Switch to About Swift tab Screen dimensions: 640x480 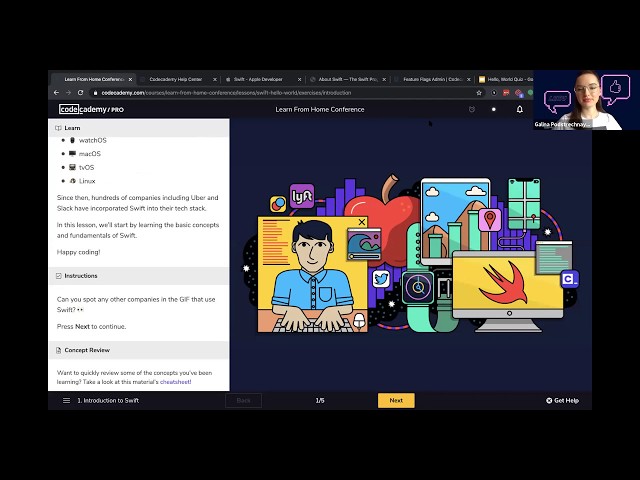(348, 79)
